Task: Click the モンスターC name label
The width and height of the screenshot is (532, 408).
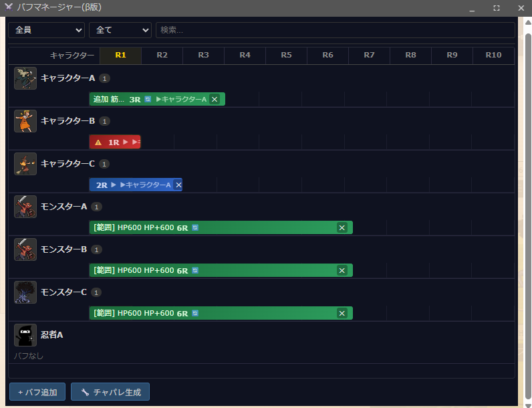Action: [63, 292]
